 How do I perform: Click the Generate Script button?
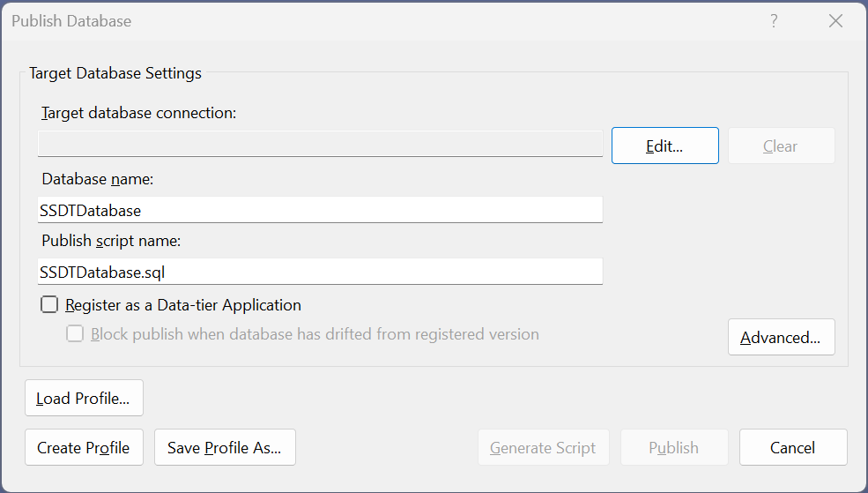pos(543,448)
